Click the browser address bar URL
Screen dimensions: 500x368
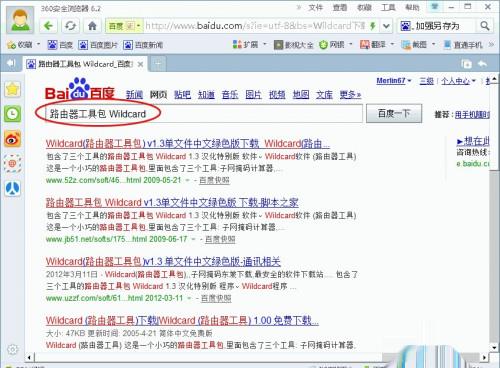pyautogui.click(x=255, y=26)
